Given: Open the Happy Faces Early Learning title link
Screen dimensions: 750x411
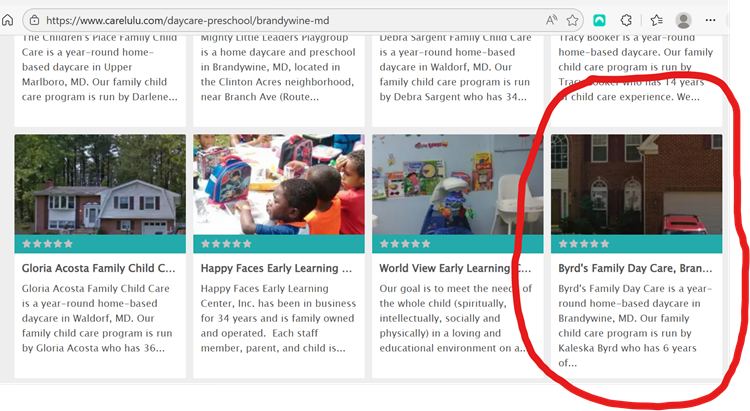Looking at the screenshot, I should 277,268.
